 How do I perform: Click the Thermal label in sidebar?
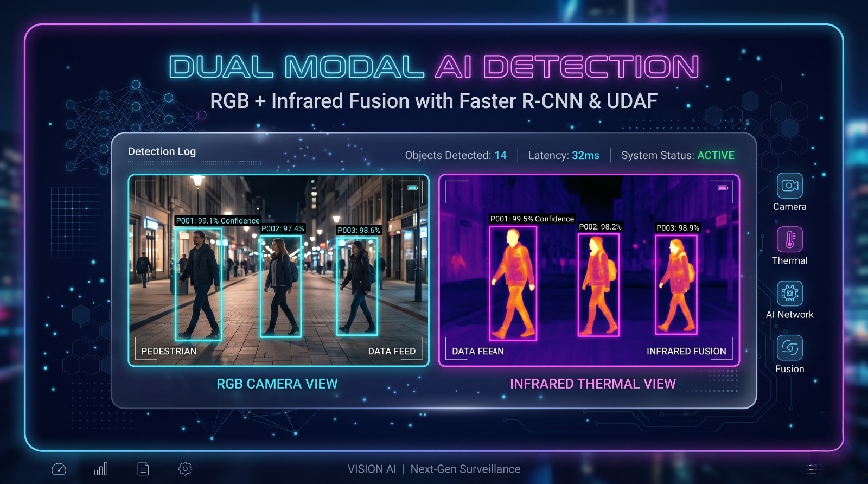pos(789,260)
